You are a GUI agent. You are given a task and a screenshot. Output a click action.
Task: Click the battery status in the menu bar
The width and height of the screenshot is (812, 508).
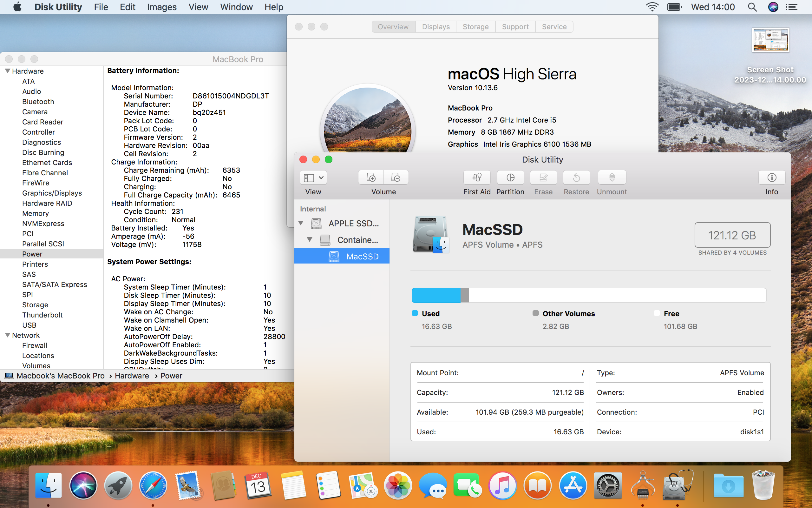[x=674, y=7]
